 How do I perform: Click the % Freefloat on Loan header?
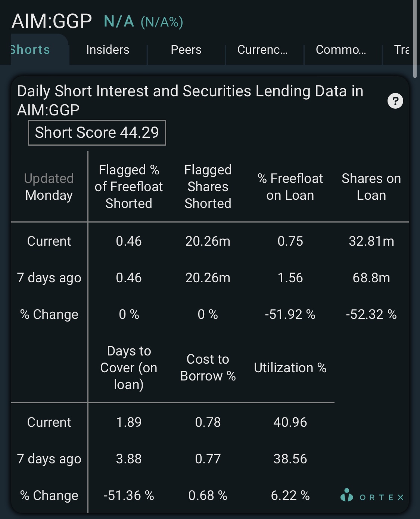click(x=290, y=187)
